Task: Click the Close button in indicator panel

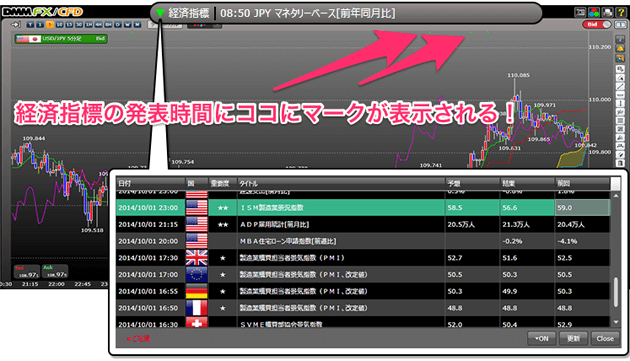Action: 605,338
